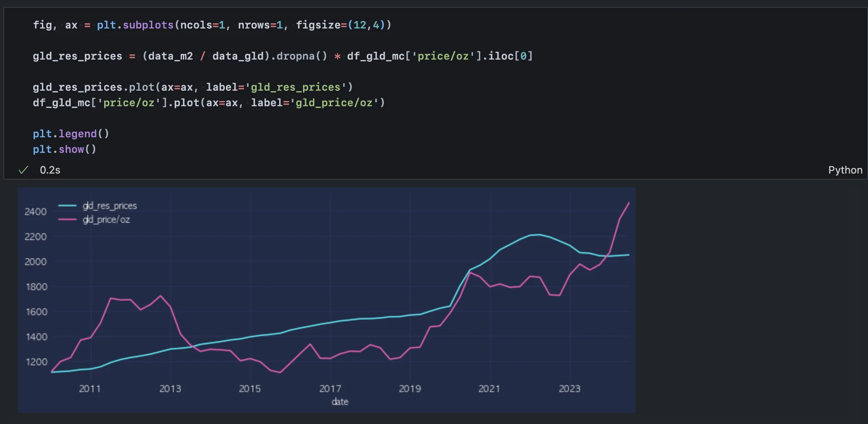This screenshot has width=868, height=424.
Task: Place cursor on plt.show() line
Action: coord(64,149)
